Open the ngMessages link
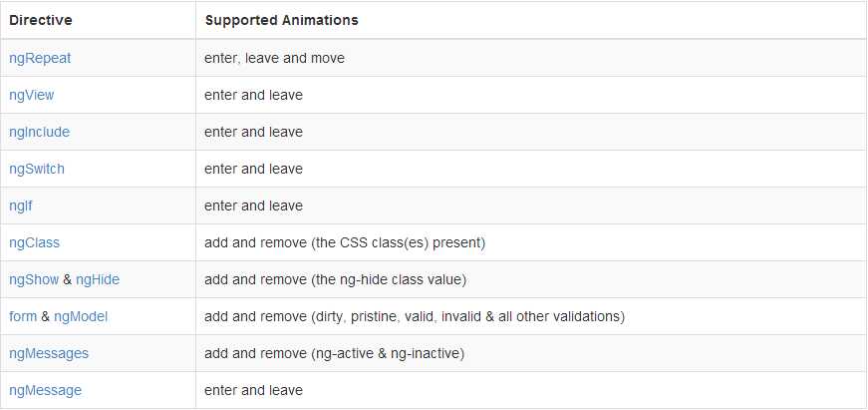868x410 pixels. [49, 353]
